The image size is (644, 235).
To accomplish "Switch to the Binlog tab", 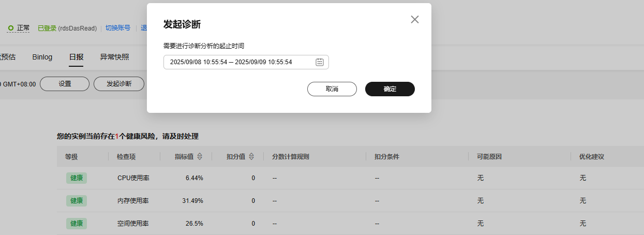I will coord(42,57).
